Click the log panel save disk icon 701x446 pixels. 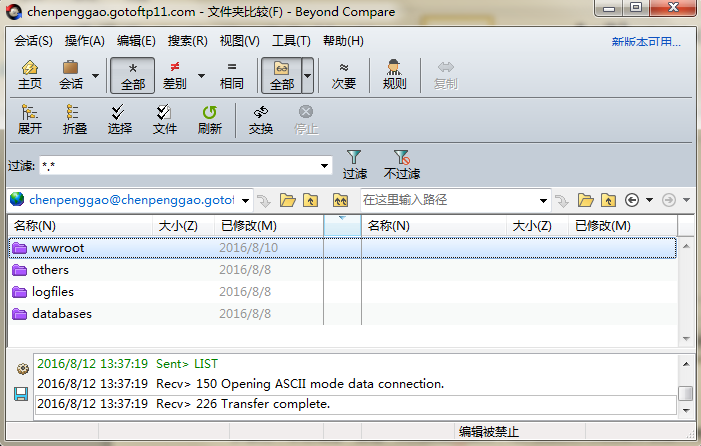click(x=21, y=394)
